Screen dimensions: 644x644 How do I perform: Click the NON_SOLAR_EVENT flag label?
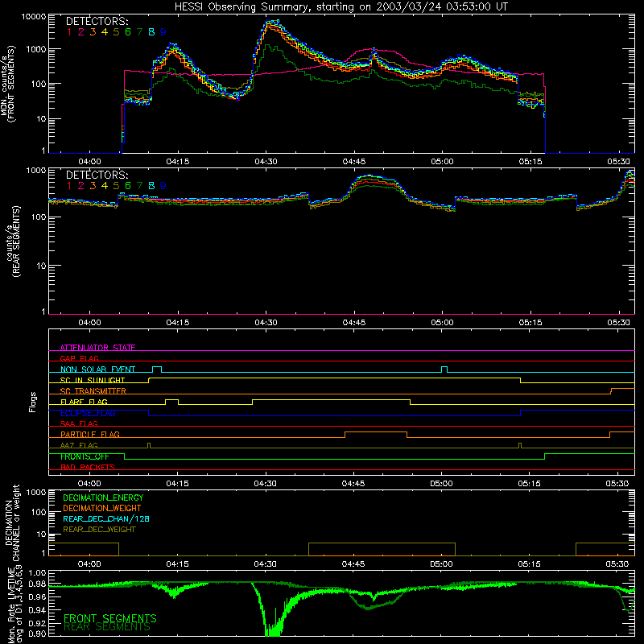pyautogui.click(x=97, y=369)
